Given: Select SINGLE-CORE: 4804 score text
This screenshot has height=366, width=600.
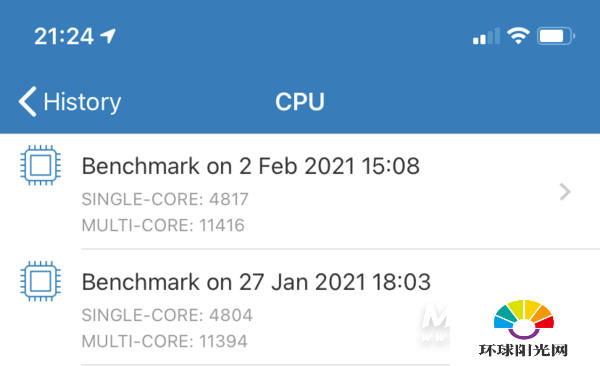Looking at the screenshot, I should tap(167, 315).
